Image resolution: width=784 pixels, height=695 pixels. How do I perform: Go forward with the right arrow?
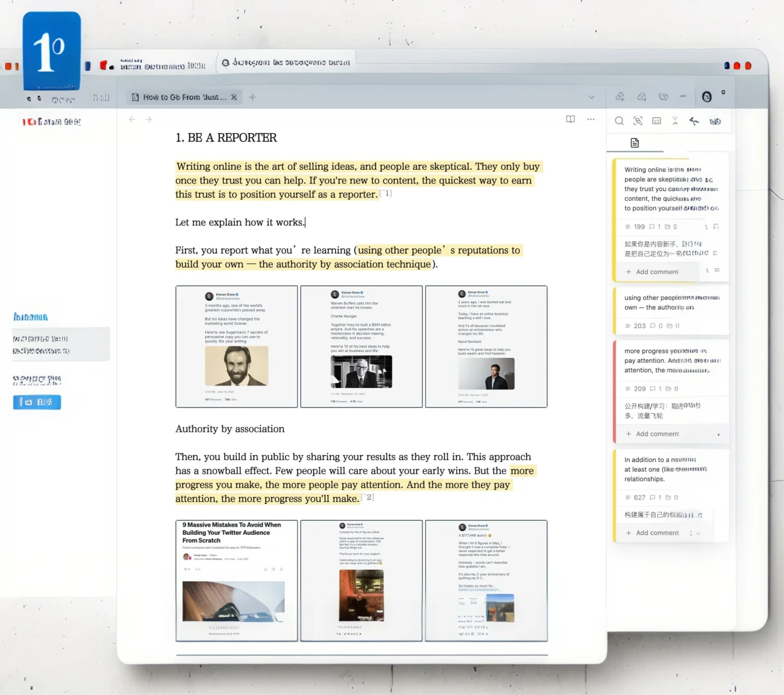point(149,120)
